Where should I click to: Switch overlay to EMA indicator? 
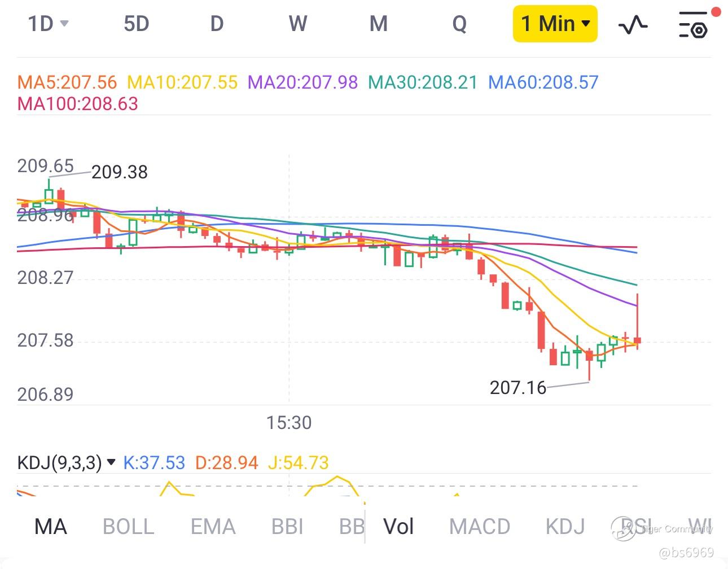(213, 527)
